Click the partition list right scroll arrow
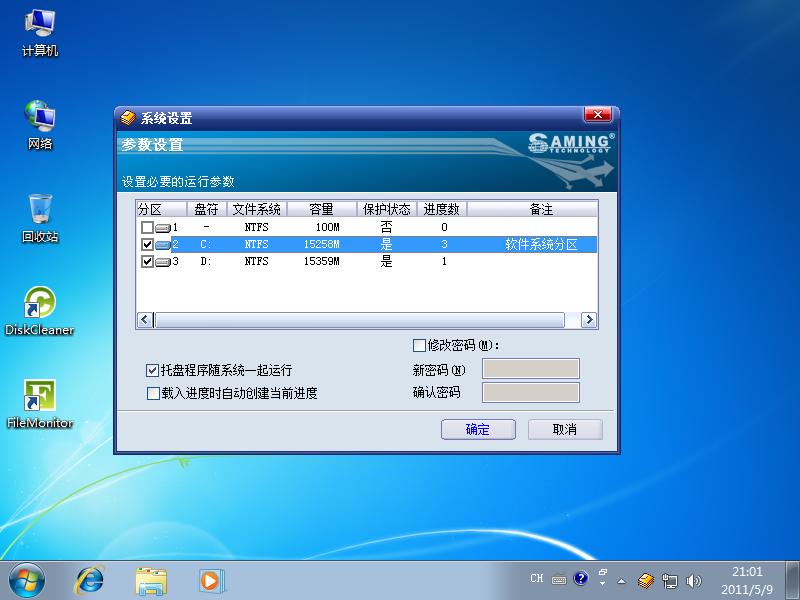 pyautogui.click(x=588, y=320)
